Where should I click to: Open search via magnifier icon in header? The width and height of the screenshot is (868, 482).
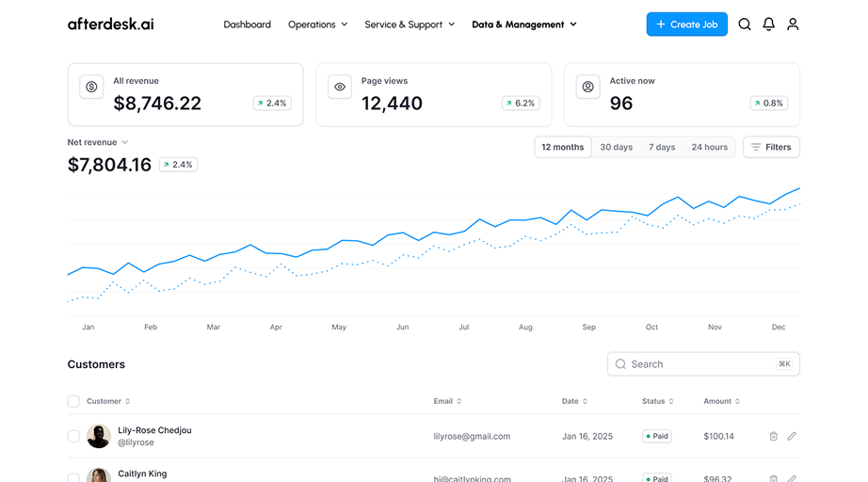pos(745,24)
